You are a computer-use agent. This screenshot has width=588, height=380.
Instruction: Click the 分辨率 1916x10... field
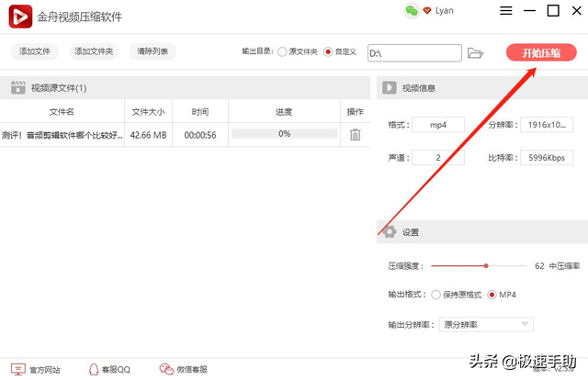pos(547,125)
